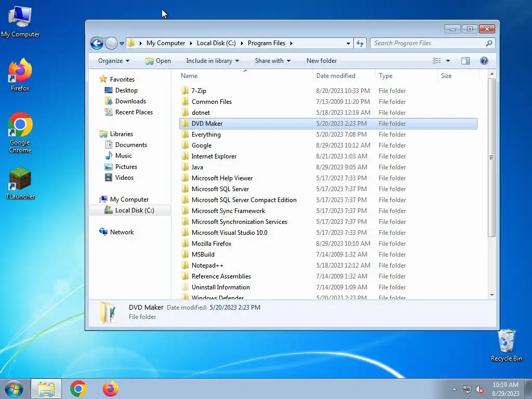Open the More view options dropdown arrow
Screen dimensions: 532x399
pyautogui.click(x=448, y=61)
